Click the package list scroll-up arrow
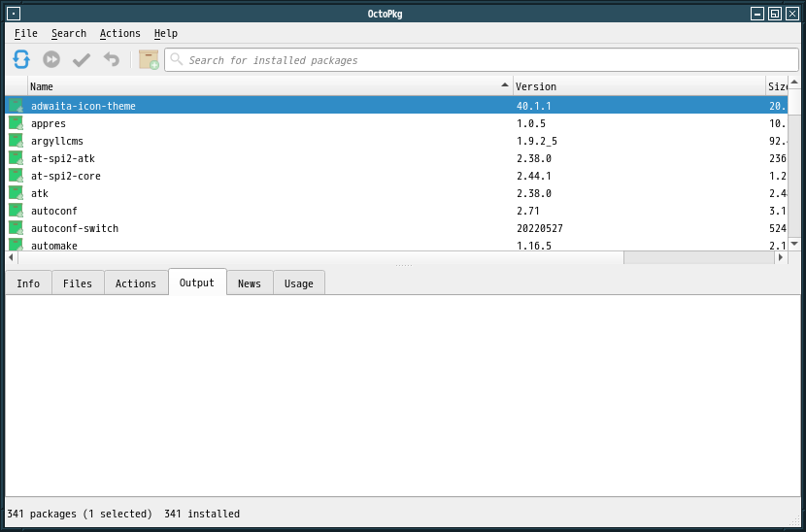The image size is (806, 532). (x=794, y=82)
